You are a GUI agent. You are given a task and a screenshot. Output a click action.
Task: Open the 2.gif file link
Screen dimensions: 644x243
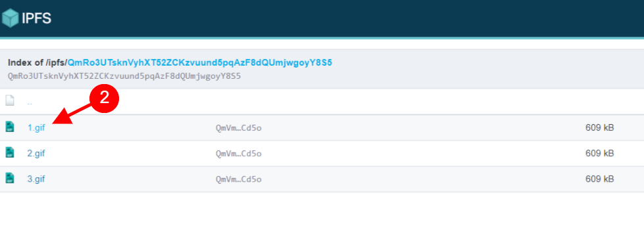point(36,154)
